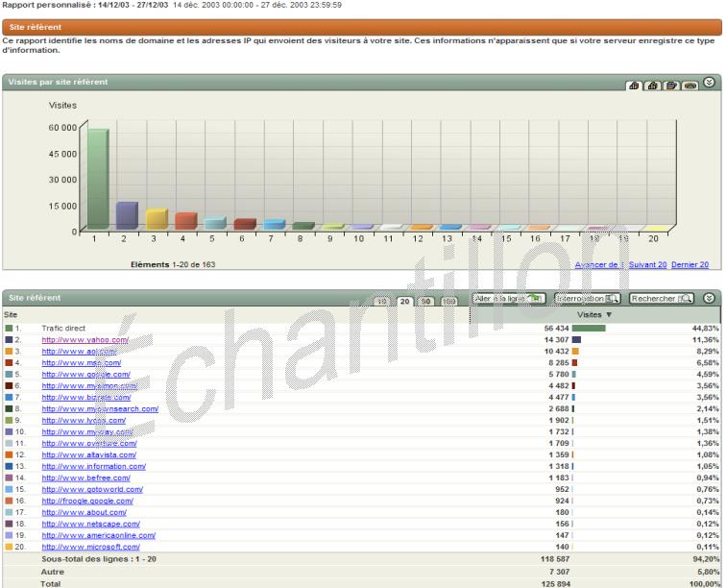Select the 20 rows per page tab
The image size is (726, 588).
pos(405,301)
